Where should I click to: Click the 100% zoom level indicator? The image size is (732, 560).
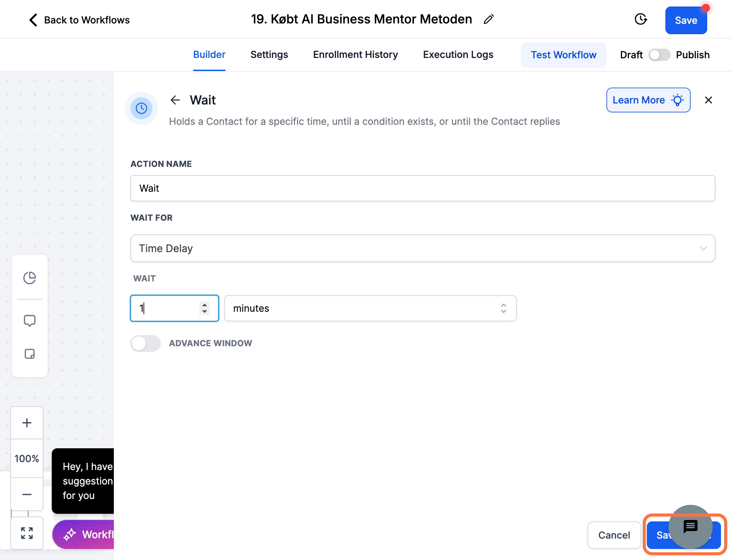coord(27,459)
